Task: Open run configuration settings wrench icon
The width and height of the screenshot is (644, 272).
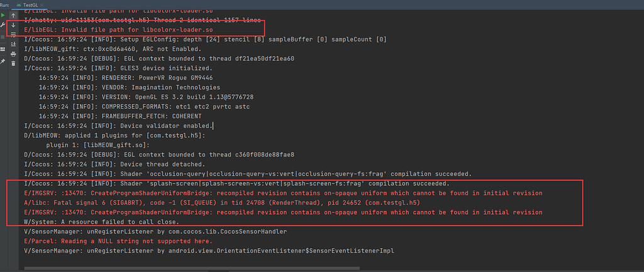Action: [x=4, y=24]
